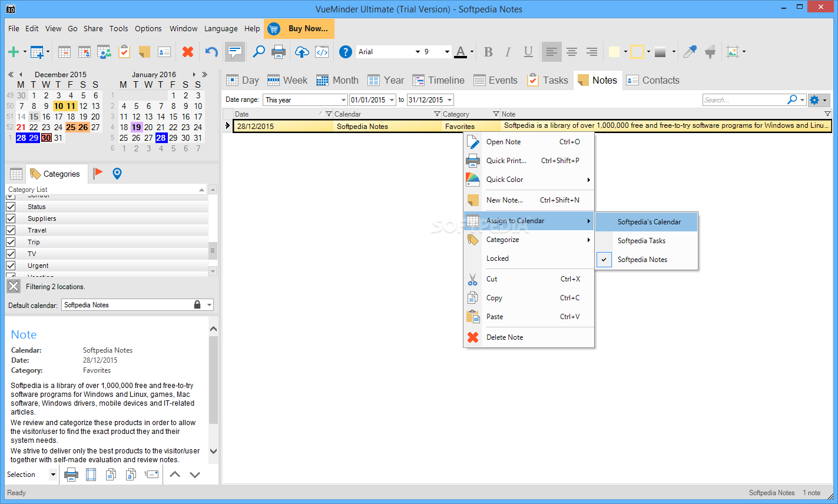This screenshot has width=838, height=504.
Task: Click the new task clipboard toolbar icon
Action: coord(124,52)
